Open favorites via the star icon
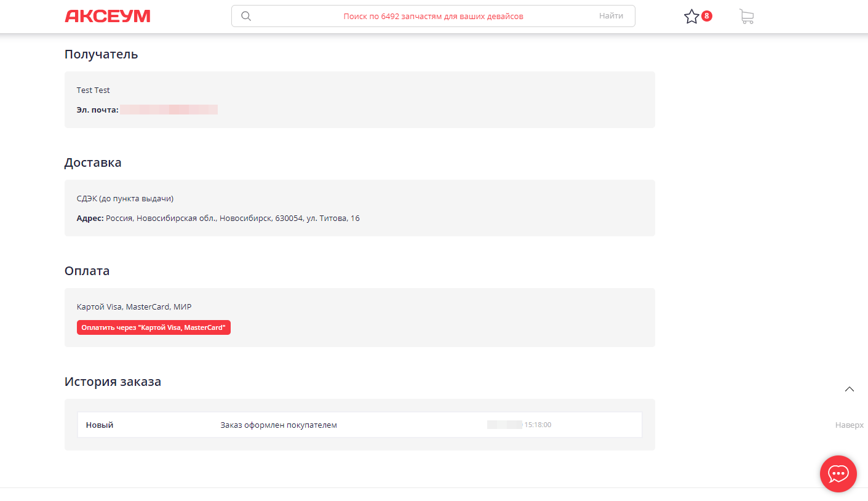868x501 pixels. [691, 17]
